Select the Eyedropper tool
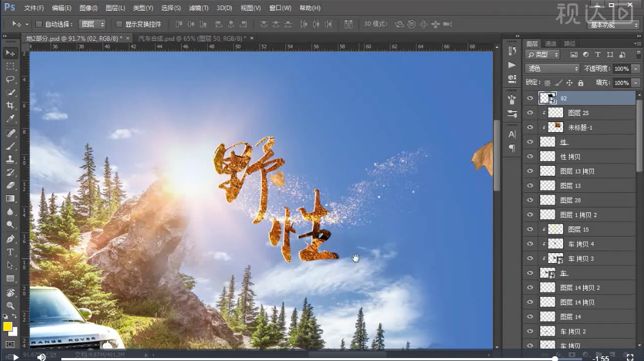This screenshot has height=361, width=644. [10, 119]
